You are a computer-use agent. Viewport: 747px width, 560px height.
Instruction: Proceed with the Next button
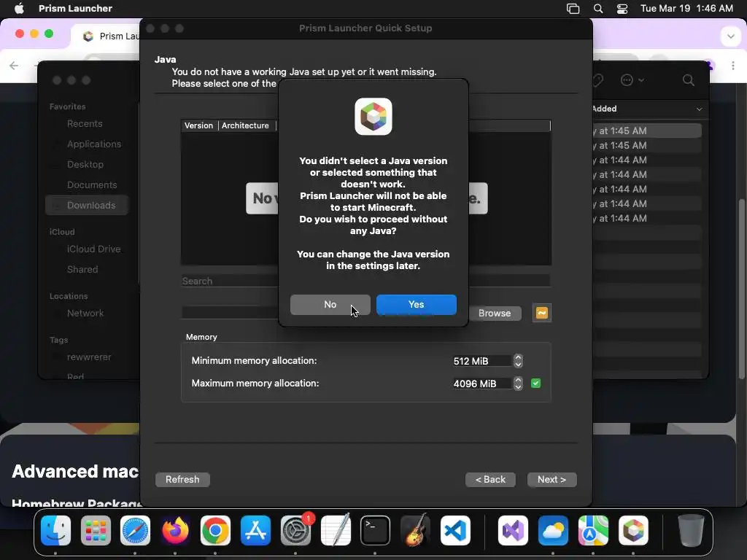[x=551, y=479]
